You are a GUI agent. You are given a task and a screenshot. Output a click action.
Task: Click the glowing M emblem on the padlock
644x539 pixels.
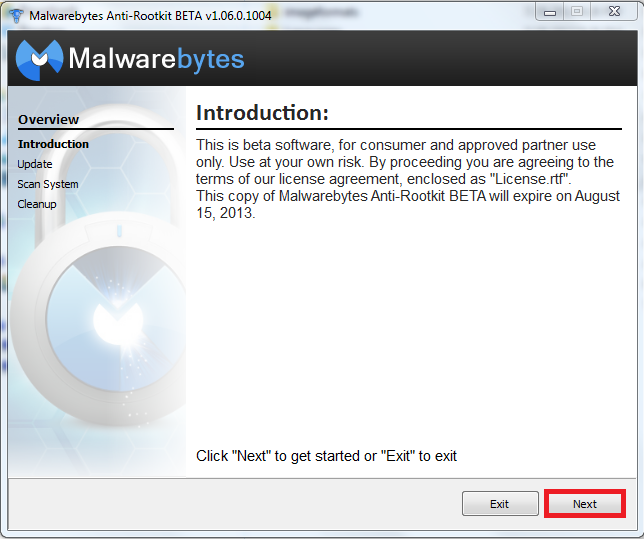click(118, 322)
